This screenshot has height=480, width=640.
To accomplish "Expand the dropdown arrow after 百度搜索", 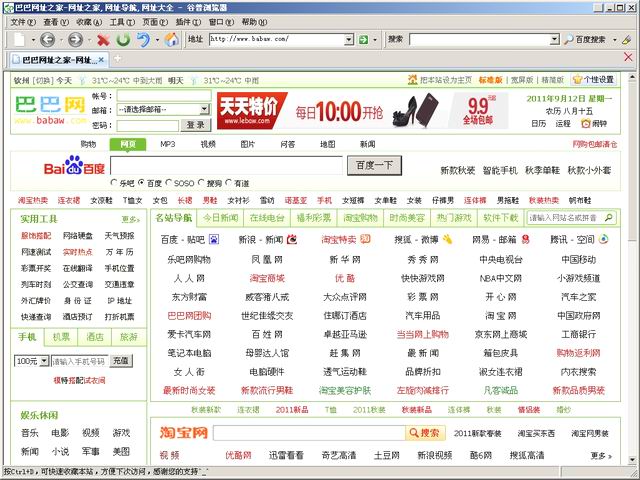I will [615, 40].
